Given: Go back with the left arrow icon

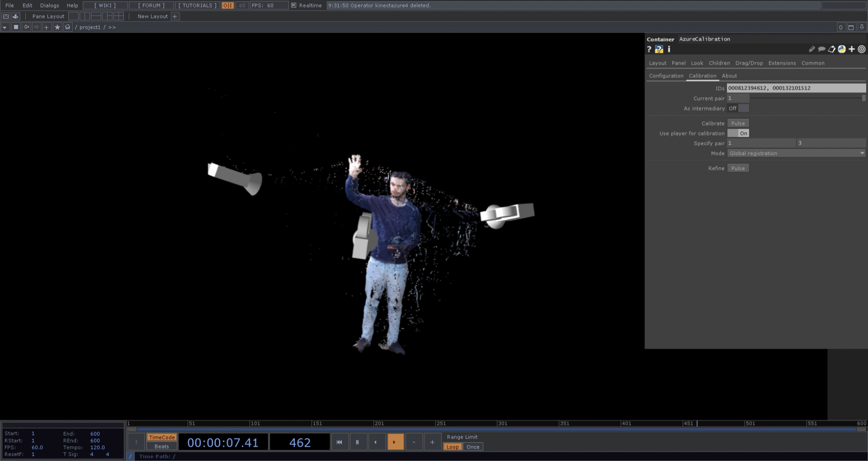Looking at the screenshot, I should [26, 27].
